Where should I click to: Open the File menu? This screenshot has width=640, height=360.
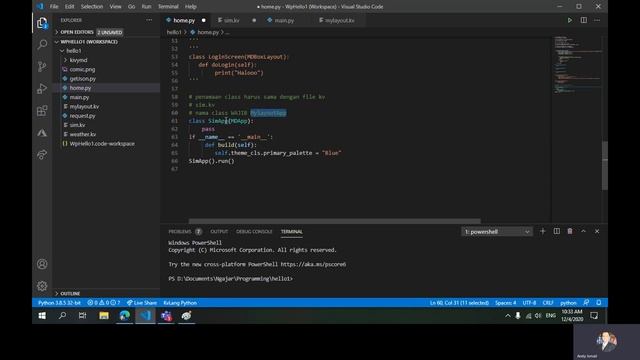pyautogui.click(x=54, y=7)
